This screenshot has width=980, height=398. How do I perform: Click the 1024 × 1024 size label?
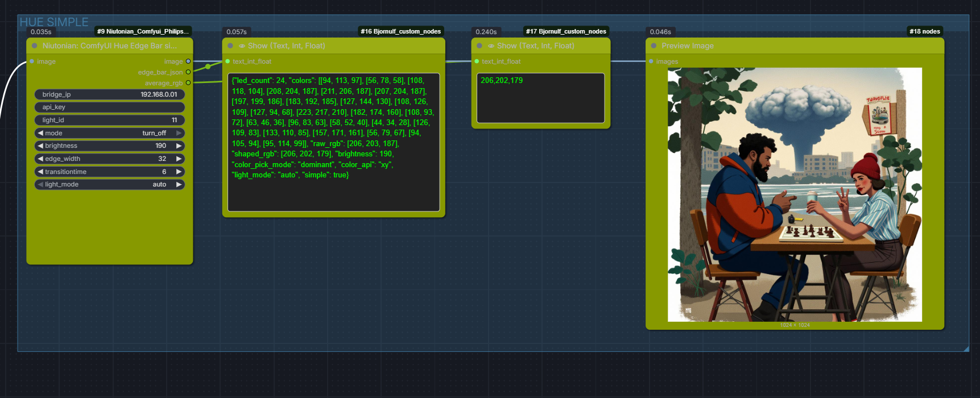pyautogui.click(x=795, y=325)
